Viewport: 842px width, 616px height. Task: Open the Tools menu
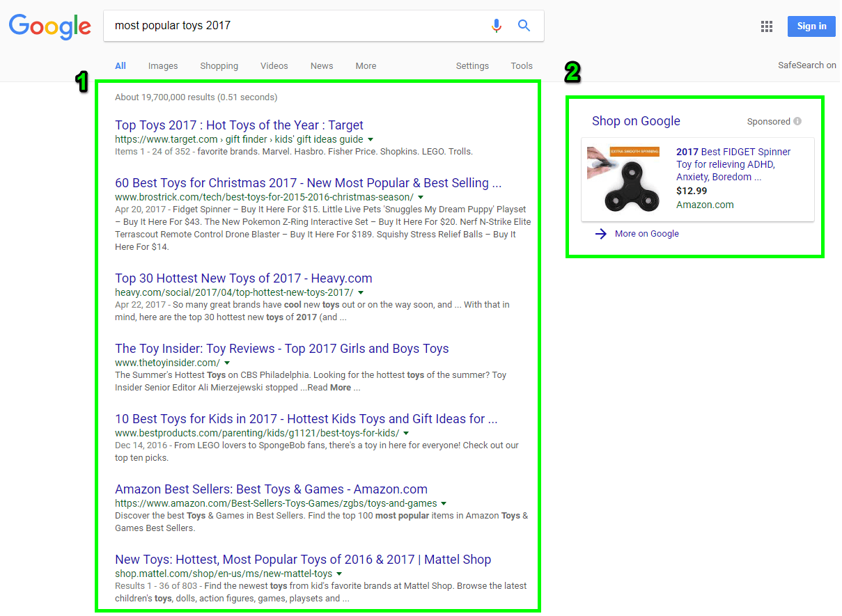tap(521, 65)
